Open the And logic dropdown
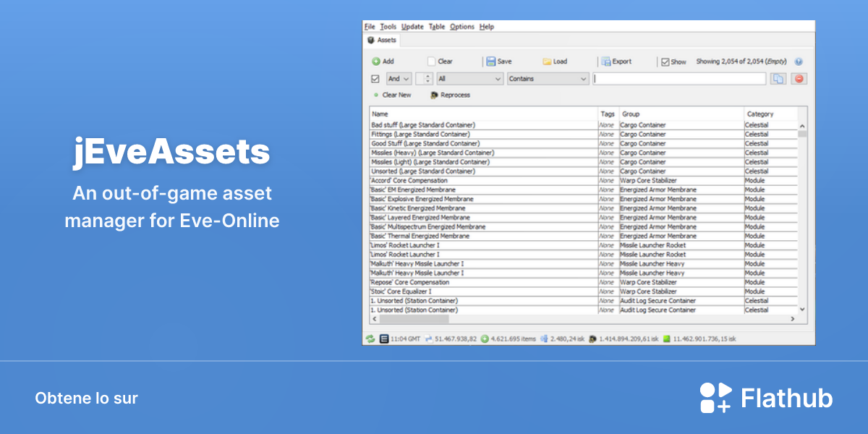 point(399,79)
